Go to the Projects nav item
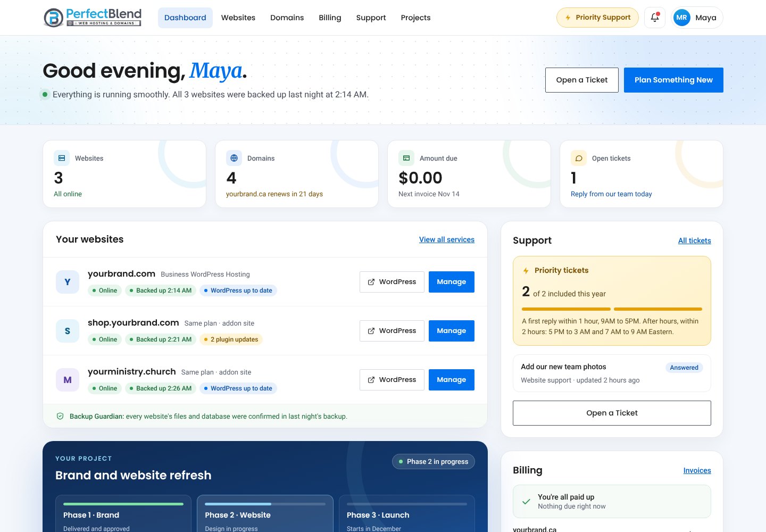Viewport: 766px width, 532px height. tap(415, 18)
